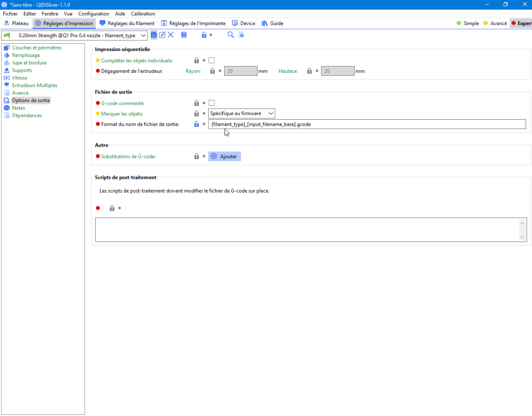
Task: Open Vitesse settings page
Action: click(19, 78)
